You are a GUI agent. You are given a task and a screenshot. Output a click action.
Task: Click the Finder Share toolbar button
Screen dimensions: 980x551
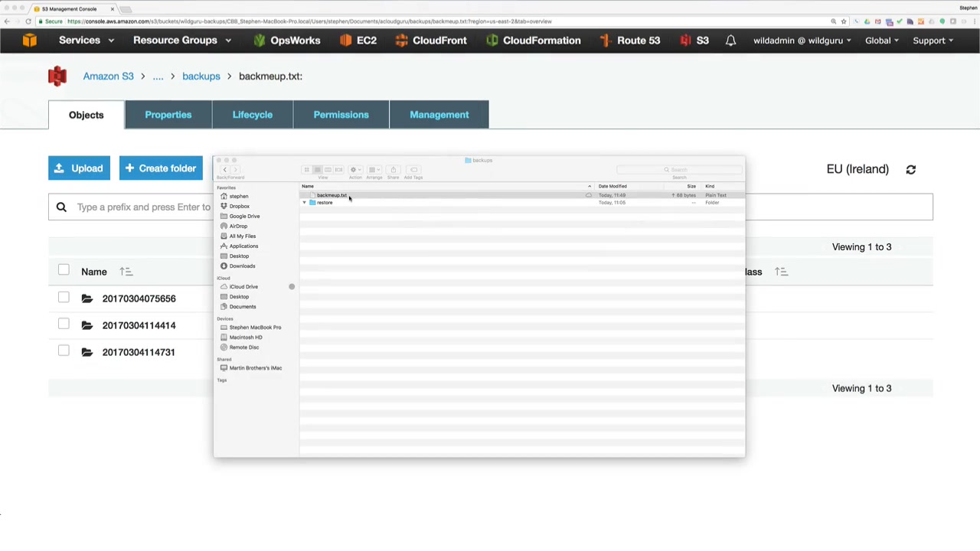[393, 170]
